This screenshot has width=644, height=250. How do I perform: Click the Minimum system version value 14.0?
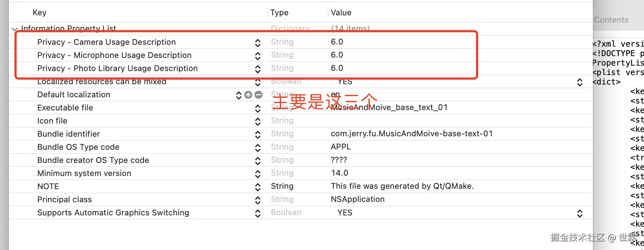pos(340,173)
